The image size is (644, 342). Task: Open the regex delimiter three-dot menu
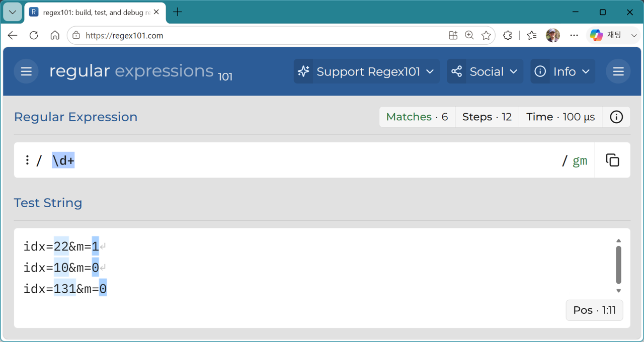pyautogui.click(x=27, y=160)
